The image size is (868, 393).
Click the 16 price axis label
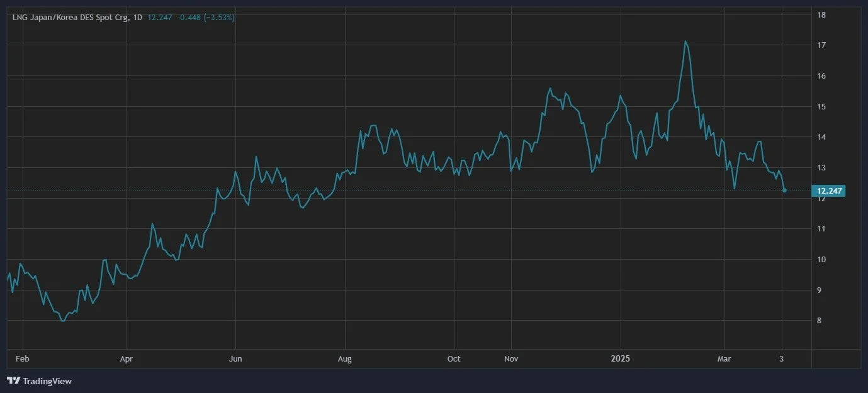pos(821,76)
